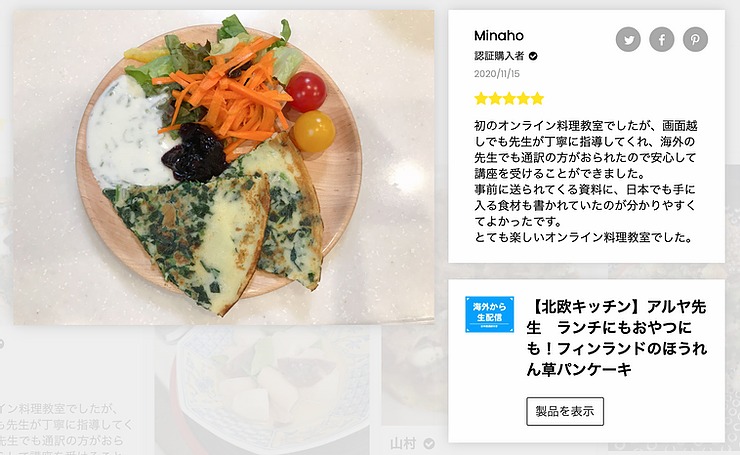Screen dimensions: 740x455
Task: Click the review date 2020/11/15
Action: tap(496, 74)
